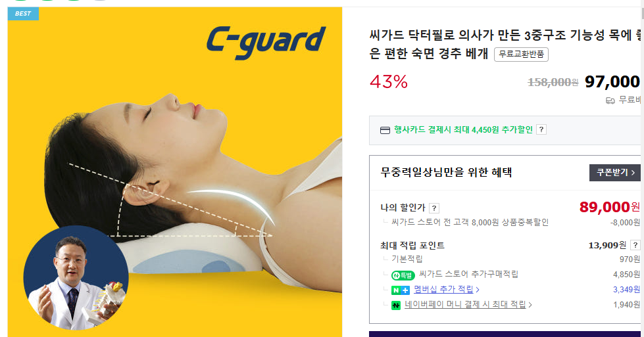This screenshot has width=644, height=337.
Task: Click the Naver Pay money icon
Action: [396, 305]
